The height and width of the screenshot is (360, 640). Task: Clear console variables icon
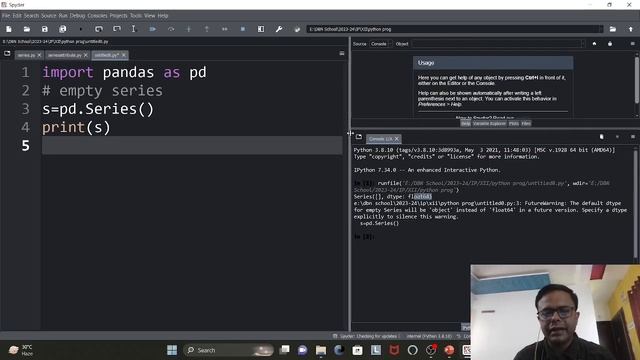[x=602, y=137]
